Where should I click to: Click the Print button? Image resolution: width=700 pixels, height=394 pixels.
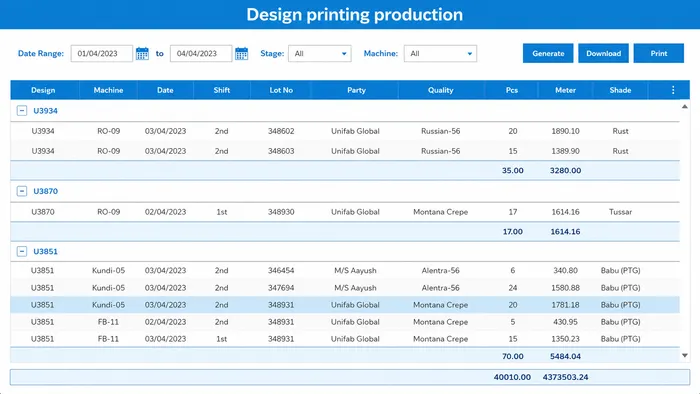(x=658, y=53)
